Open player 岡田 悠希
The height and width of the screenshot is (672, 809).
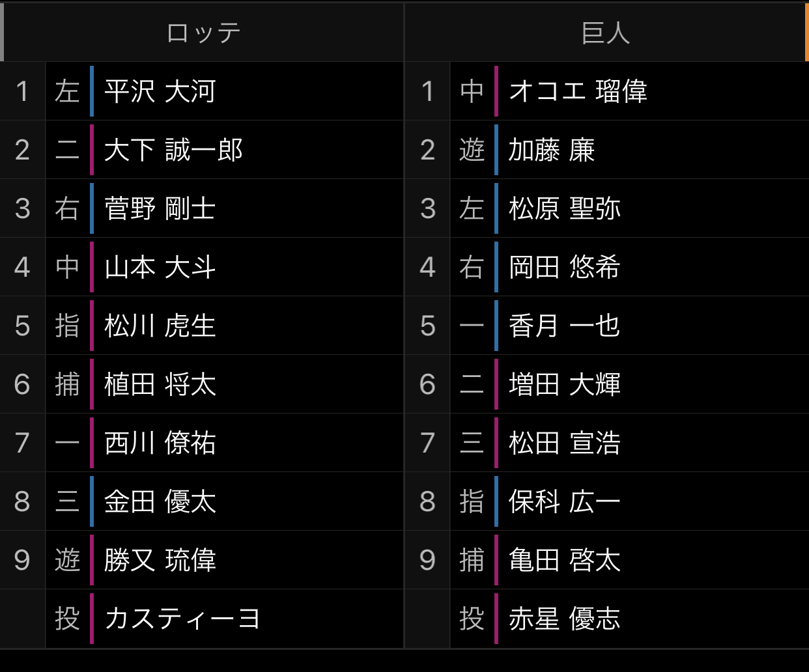(x=564, y=267)
